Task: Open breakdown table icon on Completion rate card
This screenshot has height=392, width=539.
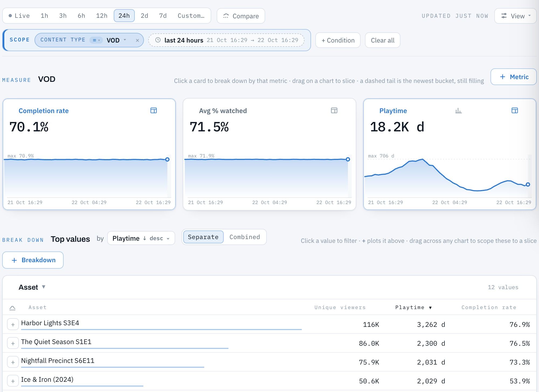Action: [x=154, y=110]
